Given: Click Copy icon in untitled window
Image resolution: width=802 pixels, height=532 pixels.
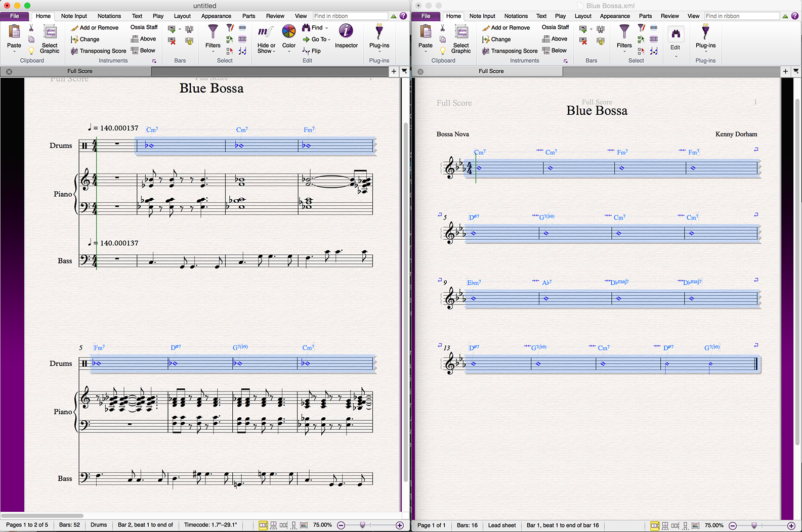Looking at the screenshot, I should 31,39.
